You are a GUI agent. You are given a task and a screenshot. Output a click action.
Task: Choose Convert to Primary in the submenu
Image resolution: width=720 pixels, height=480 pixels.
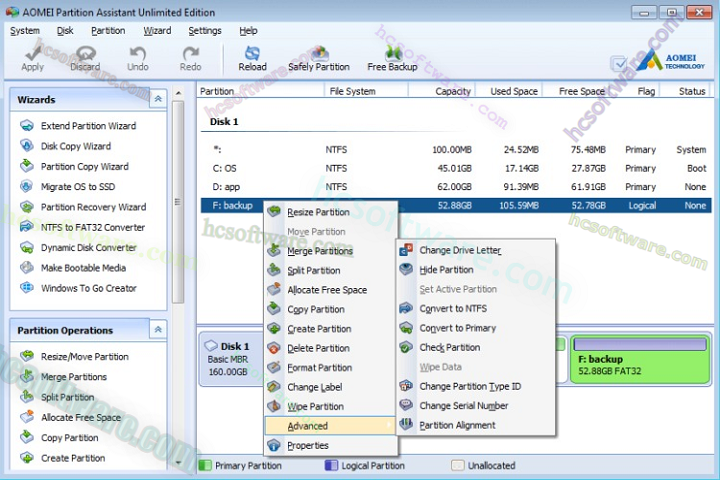[476, 328]
